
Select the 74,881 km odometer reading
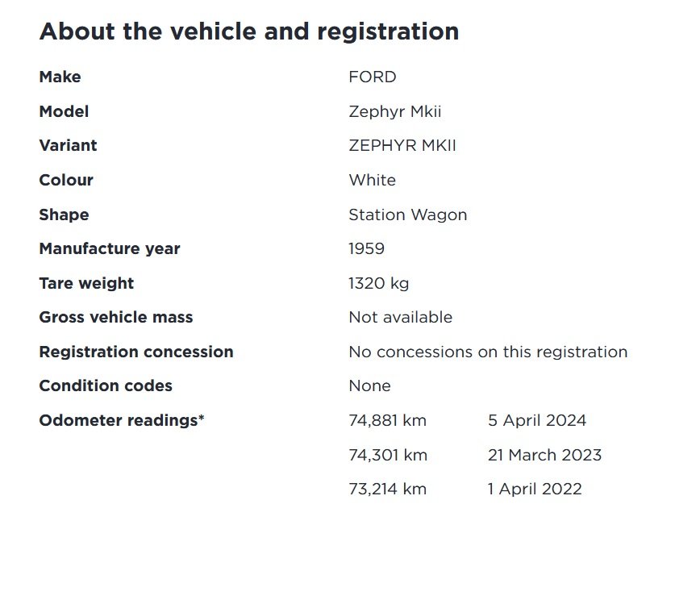(x=387, y=420)
